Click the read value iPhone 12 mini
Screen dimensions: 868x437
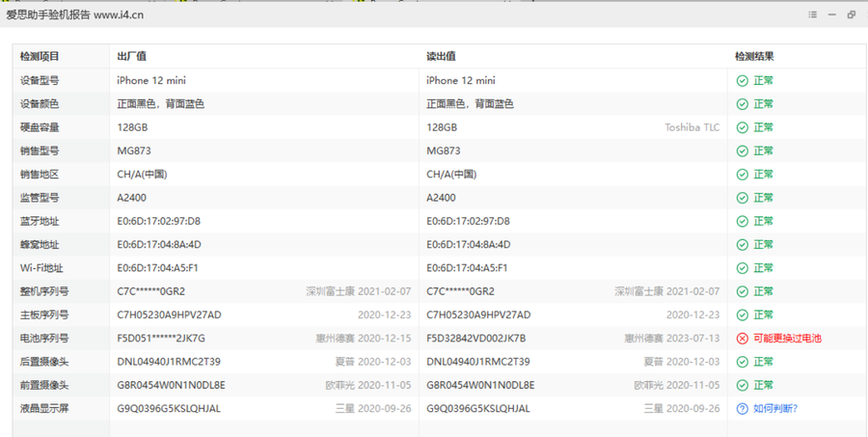click(461, 81)
